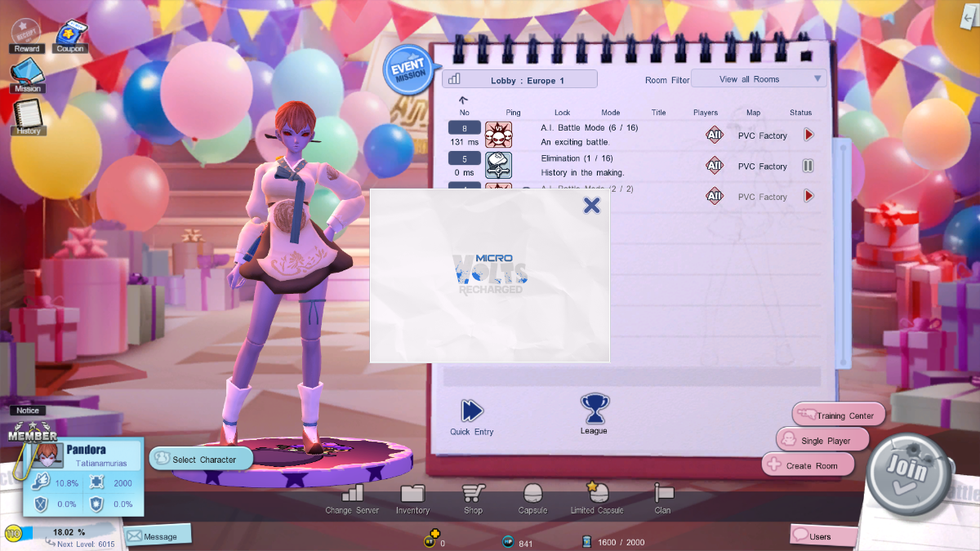This screenshot has height=551, width=980.
Task: Open the Clan flag icon
Action: pos(663,492)
